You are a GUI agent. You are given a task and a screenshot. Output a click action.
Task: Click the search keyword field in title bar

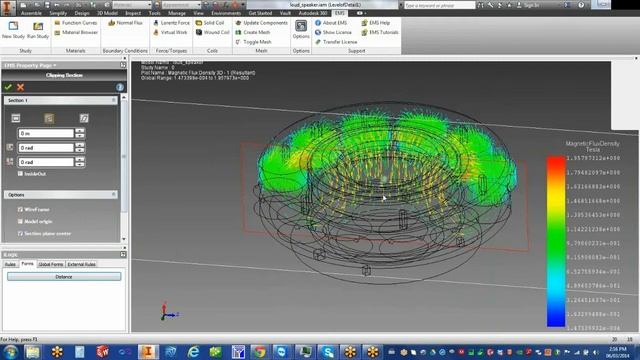[x=440, y=5]
